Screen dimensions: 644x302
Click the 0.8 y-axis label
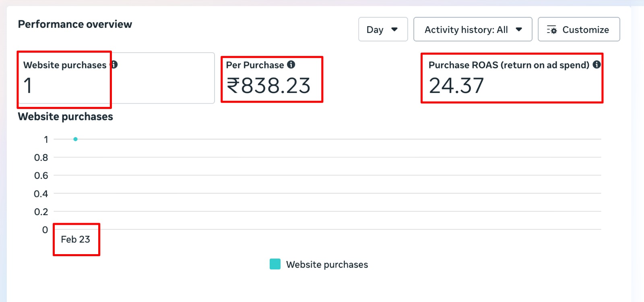(41, 158)
